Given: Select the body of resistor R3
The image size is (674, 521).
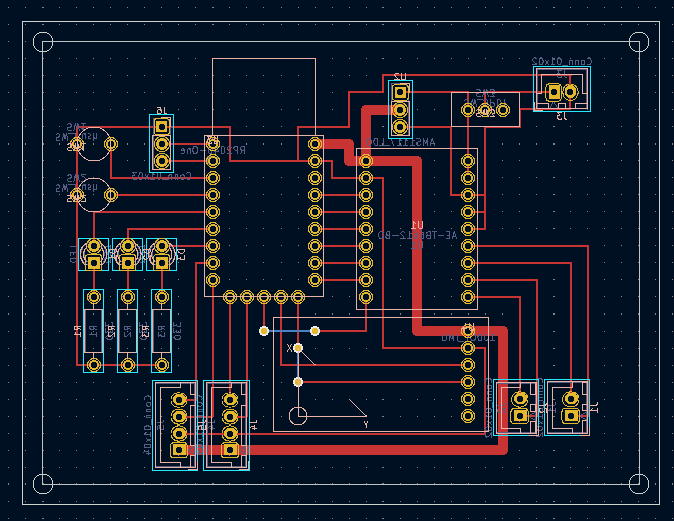Looking at the screenshot, I should click(162, 331).
